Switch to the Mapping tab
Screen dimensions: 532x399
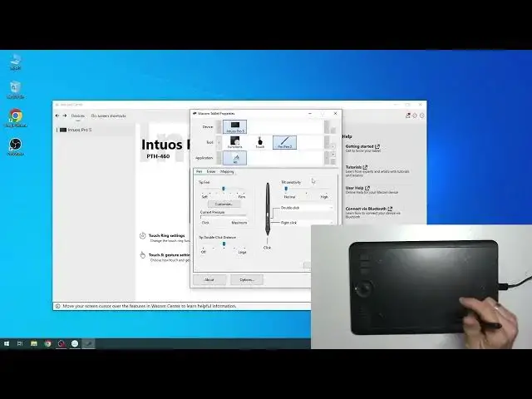[x=227, y=172]
